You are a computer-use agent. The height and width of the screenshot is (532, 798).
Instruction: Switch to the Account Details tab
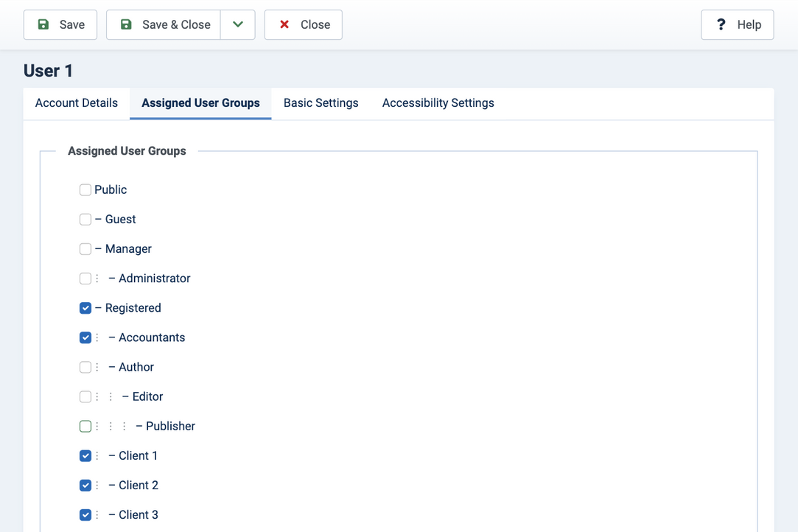click(77, 103)
